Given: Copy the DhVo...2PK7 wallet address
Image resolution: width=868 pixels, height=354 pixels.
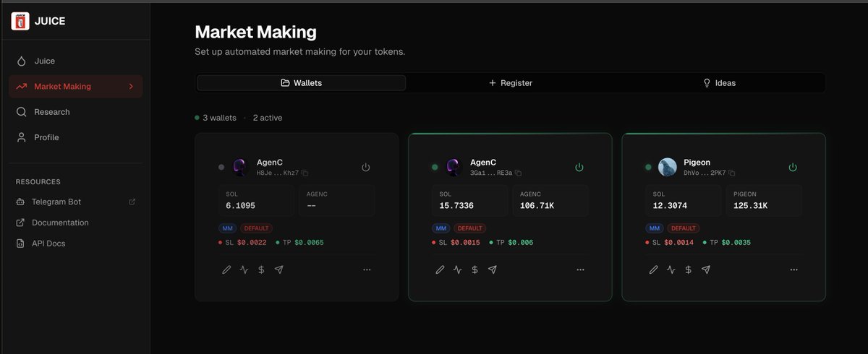Looking at the screenshot, I should [x=732, y=173].
